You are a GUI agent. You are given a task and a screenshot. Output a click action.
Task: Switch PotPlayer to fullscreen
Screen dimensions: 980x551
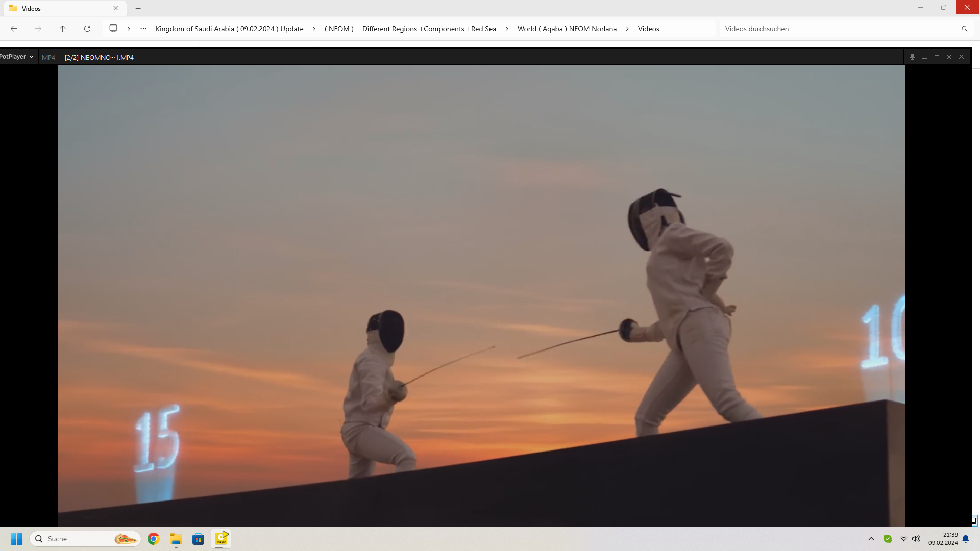click(949, 57)
